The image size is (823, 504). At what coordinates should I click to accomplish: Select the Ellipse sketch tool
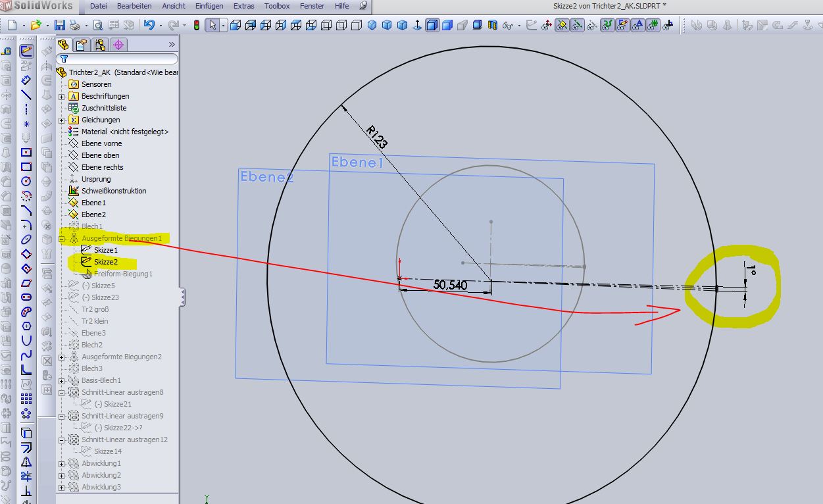tap(26, 239)
